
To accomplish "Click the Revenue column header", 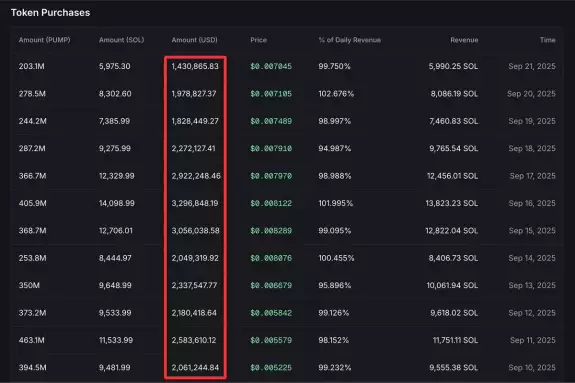I will pyautogui.click(x=464, y=40).
